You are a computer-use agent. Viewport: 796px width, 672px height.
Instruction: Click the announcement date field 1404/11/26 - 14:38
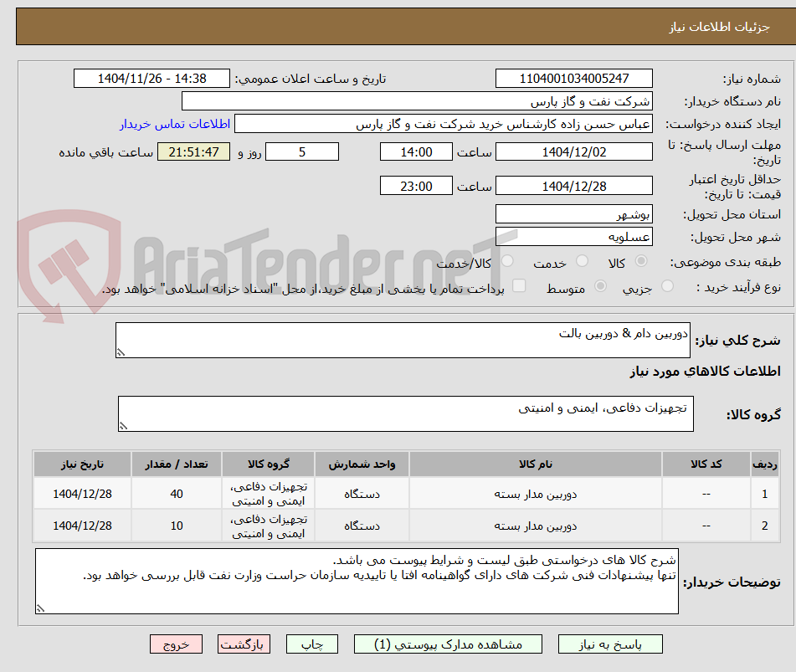coord(151,79)
